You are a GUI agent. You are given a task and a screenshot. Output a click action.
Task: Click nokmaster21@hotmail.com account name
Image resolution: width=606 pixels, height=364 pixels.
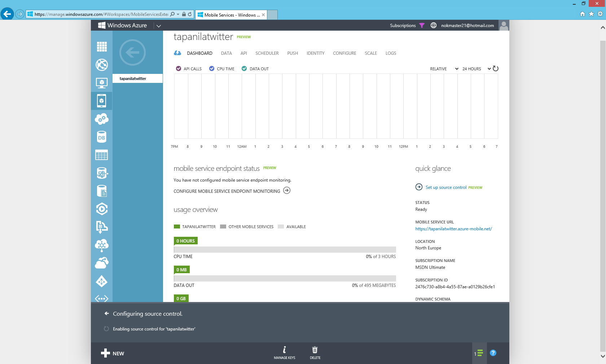pyautogui.click(x=467, y=26)
